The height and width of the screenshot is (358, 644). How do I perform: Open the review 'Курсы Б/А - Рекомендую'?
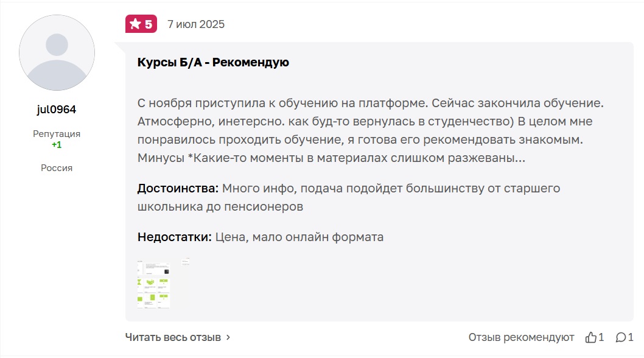(x=214, y=61)
